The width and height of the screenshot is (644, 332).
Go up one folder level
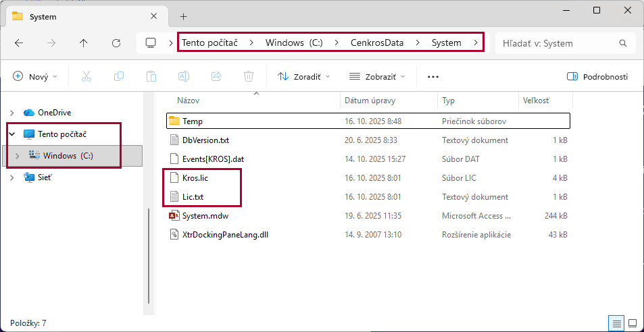84,43
